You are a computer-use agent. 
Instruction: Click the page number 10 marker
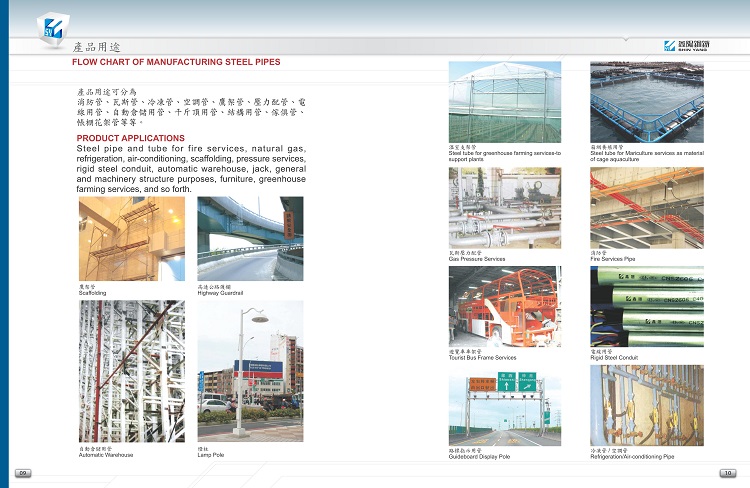pyautogui.click(x=727, y=472)
